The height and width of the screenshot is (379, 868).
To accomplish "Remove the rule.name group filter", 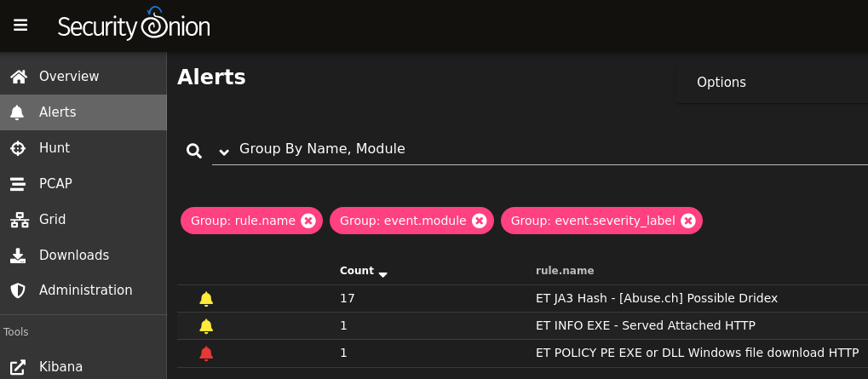I will pos(308,221).
